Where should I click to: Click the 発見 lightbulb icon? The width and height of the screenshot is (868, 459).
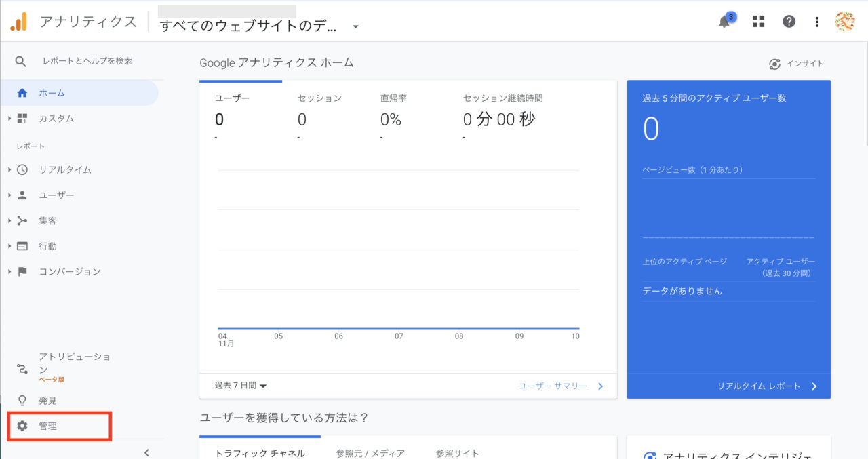coord(22,401)
